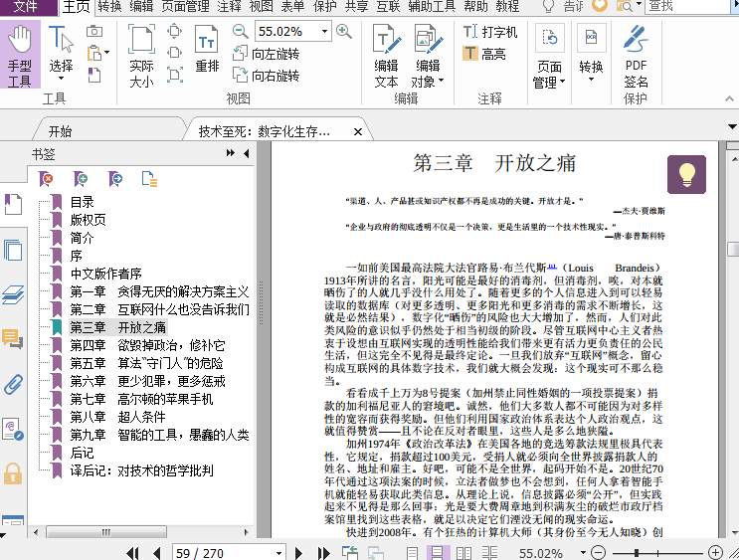Click the status bar zoom out minus
This screenshot has width=739, height=560.
point(598,552)
